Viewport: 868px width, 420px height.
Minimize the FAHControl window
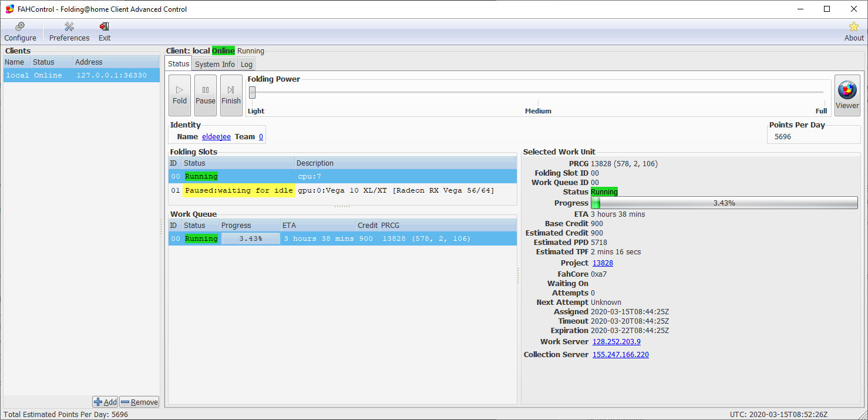click(800, 9)
